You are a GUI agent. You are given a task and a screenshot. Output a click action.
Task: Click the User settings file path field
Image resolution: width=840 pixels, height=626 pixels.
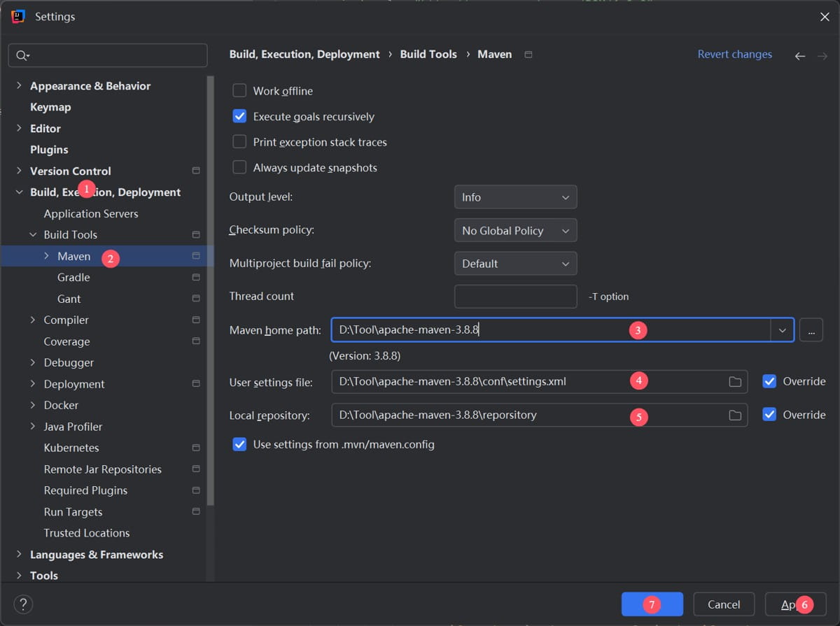(x=540, y=382)
